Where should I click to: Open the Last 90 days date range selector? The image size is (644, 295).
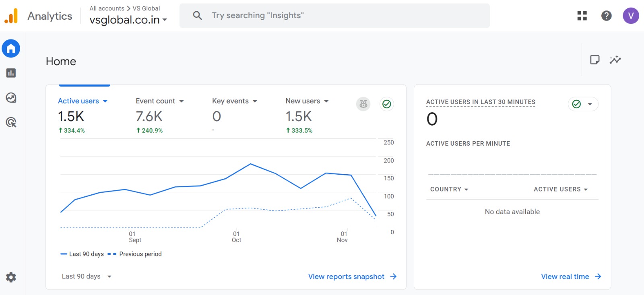86,276
